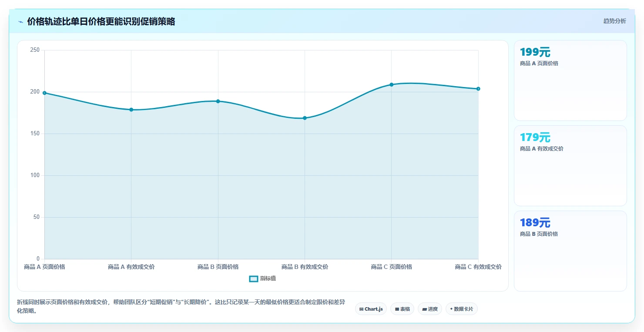Click the data point for 商品 C 有效成交价
The image size is (644, 332).
point(478,89)
